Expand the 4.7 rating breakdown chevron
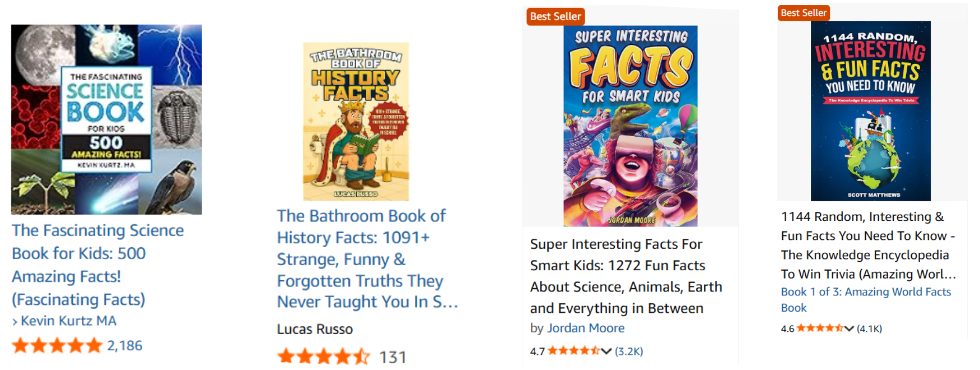980x370 pixels. click(606, 351)
